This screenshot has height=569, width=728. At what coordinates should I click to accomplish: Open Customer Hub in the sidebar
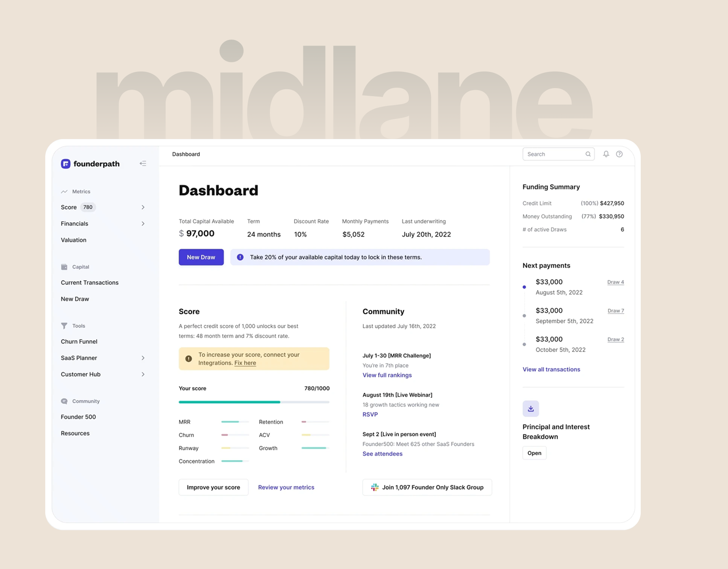tap(81, 374)
